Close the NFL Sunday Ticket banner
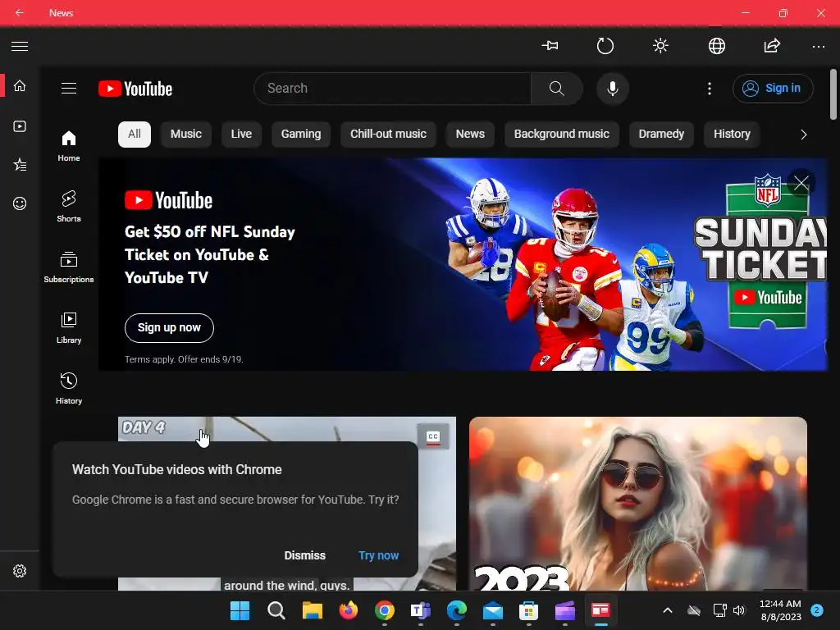Screen dimensions: 840x630 [801, 183]
